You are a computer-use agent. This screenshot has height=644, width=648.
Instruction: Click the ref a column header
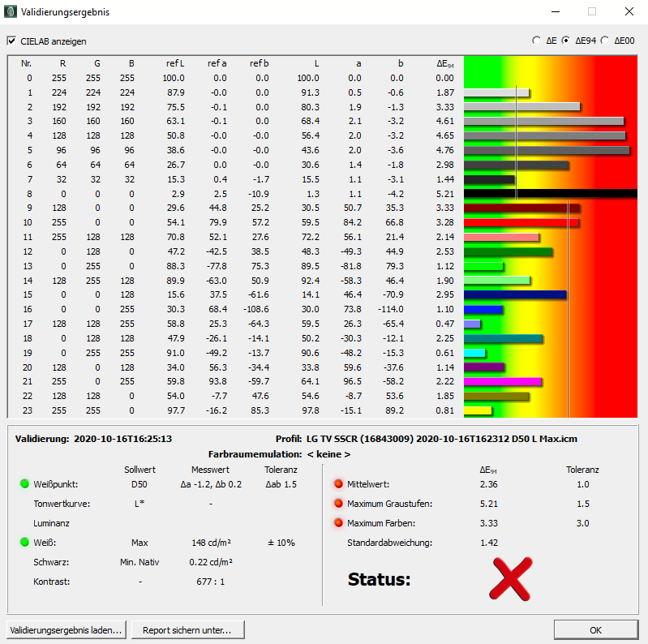coord(217,63)
